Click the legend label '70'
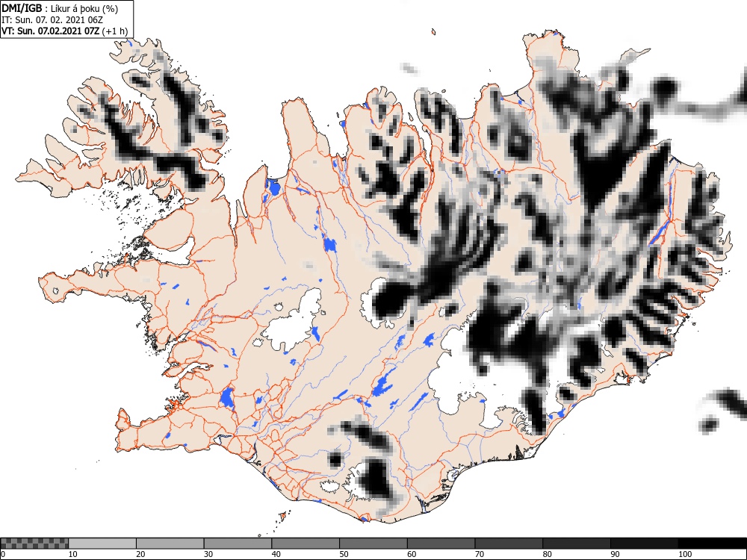This screenshot has height=560, width=747. pos(480,554)
